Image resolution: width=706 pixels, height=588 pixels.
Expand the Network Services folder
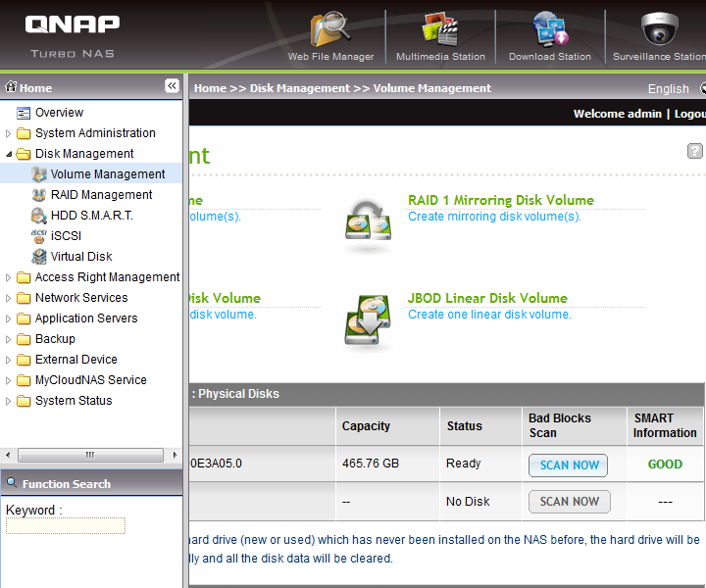(10, 298)
